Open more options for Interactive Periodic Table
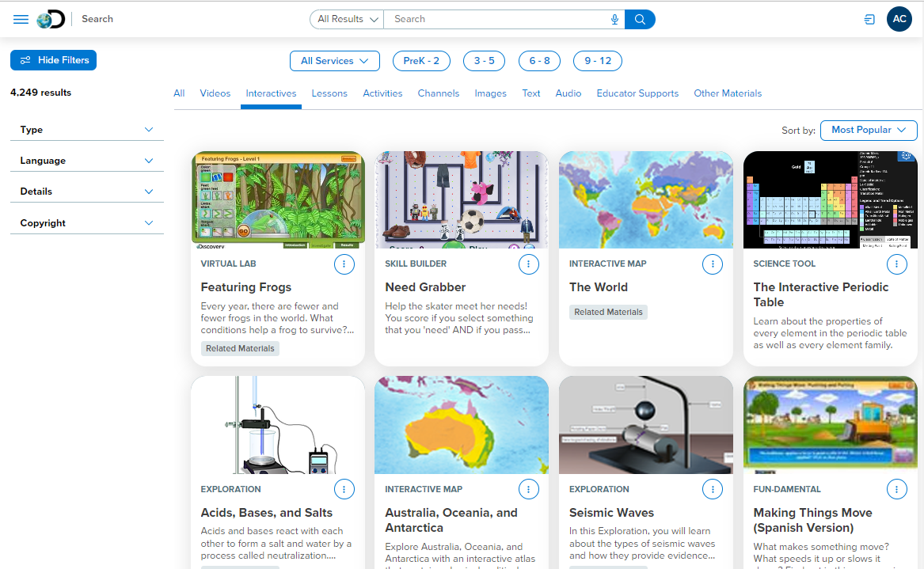The height and width of the screenshot is (569, 924). [897, 264]
